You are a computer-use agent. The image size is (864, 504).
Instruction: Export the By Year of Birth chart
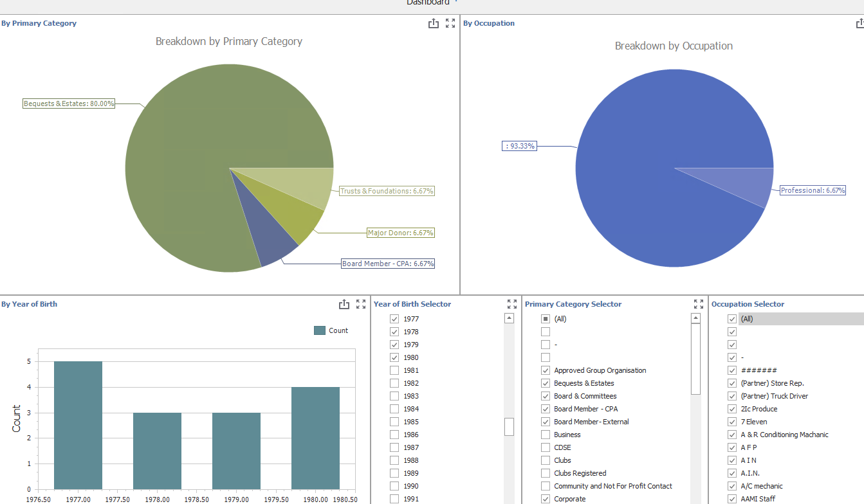[x=344, y=304]
